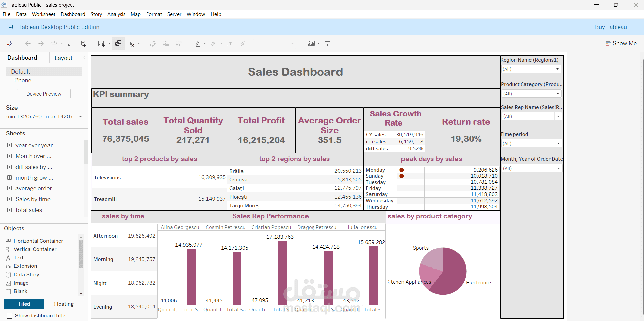Enter Presentation Mode via the toolbar icon
Image resolution: width=644 pixels, height=321 pixels.
[x=327, y=43]
